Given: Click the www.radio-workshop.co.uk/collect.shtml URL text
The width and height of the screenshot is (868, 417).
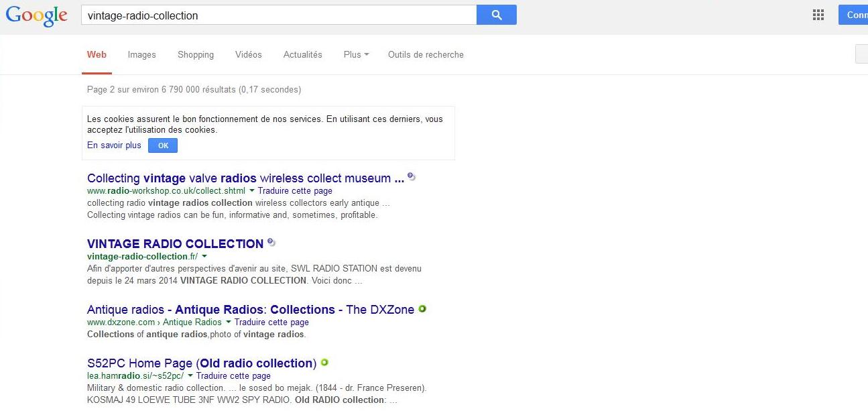Looking at the screenshot, I should 166,191.
